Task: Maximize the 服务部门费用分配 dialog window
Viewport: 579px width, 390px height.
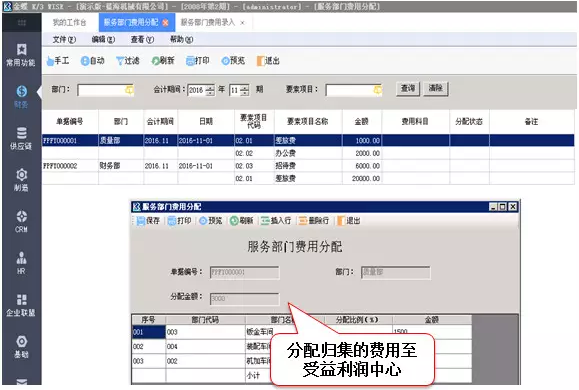Action: click(502, 207)
